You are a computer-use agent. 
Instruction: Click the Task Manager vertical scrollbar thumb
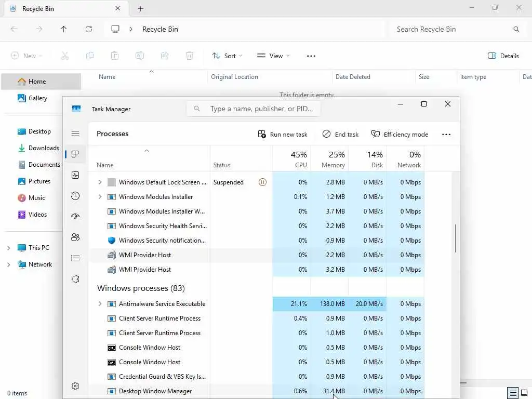(455, 238)
